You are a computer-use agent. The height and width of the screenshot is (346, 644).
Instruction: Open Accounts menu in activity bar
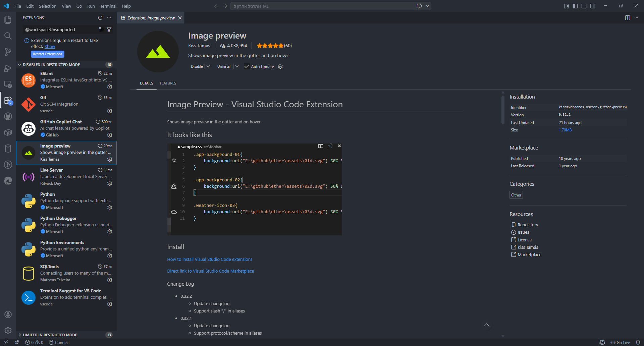[x=8, y=314]
